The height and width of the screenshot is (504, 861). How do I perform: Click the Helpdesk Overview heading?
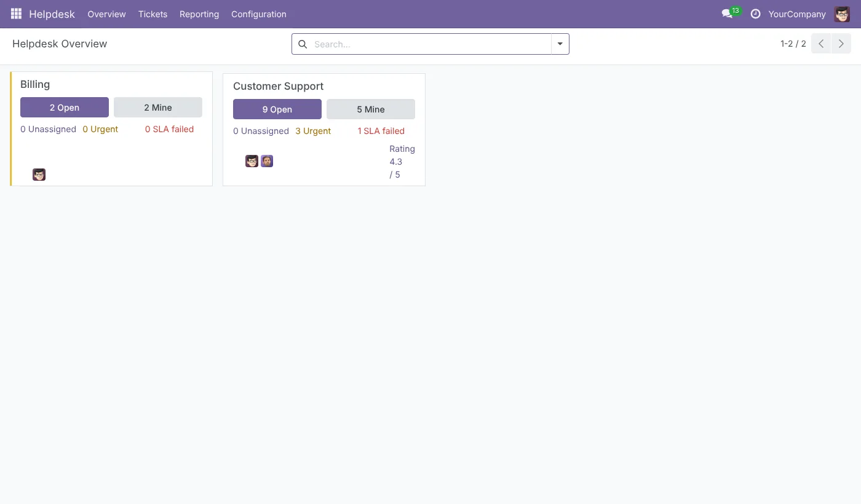(x=60, y=44)
